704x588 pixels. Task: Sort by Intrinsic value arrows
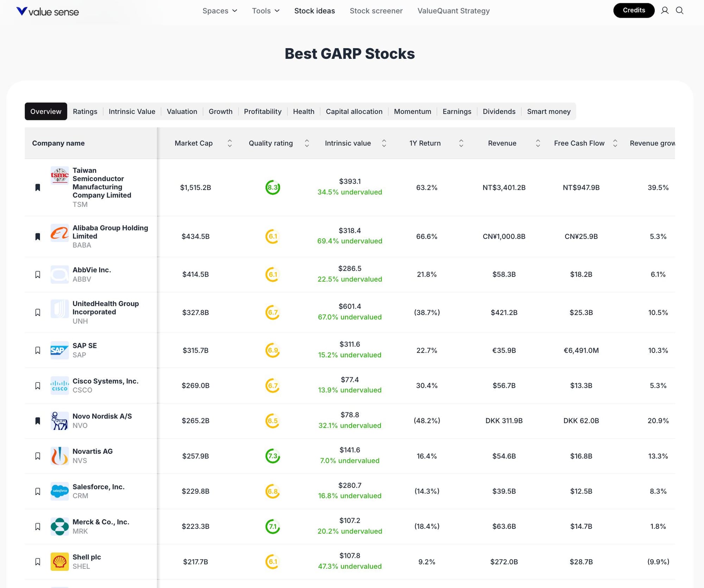tap(384, 143)
